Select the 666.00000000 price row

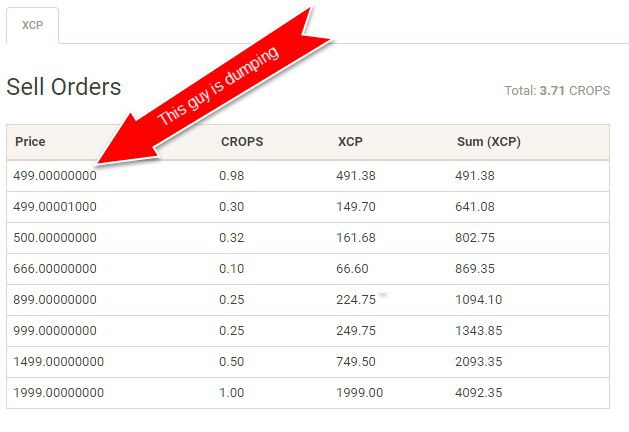[x=308, y=269]
